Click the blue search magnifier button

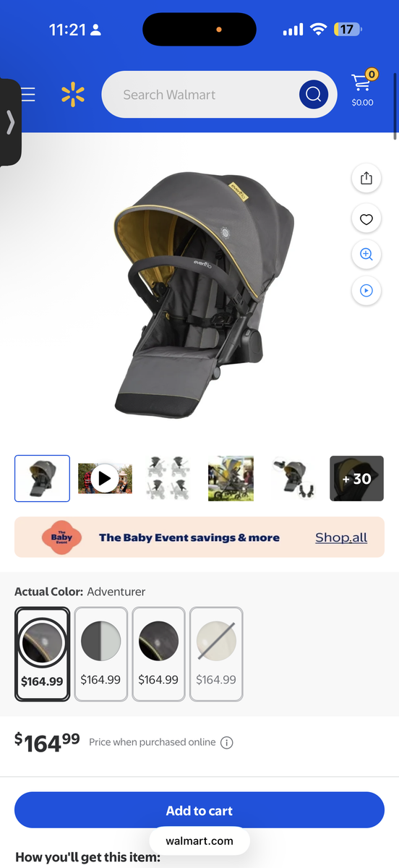tap(314, 95)
